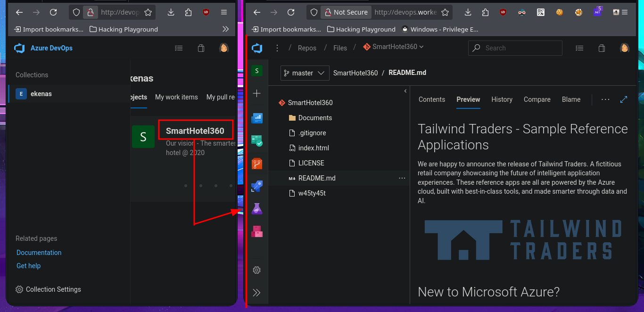Open the Documents folder in tree

click(315, 118)
